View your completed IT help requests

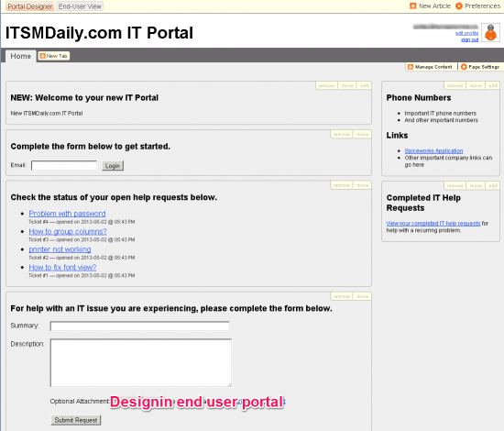coord(433,223)
